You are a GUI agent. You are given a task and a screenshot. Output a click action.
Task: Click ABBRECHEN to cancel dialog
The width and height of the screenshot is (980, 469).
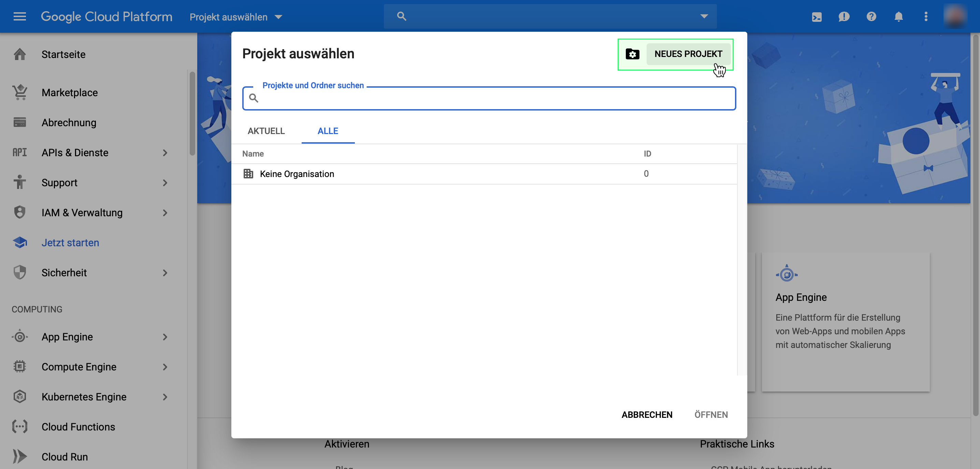pos(647,415)
